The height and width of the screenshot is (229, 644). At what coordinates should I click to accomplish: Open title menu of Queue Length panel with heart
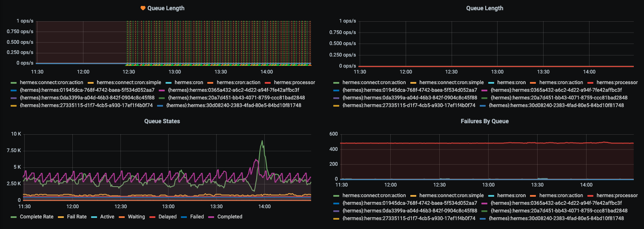pos(166,8)
